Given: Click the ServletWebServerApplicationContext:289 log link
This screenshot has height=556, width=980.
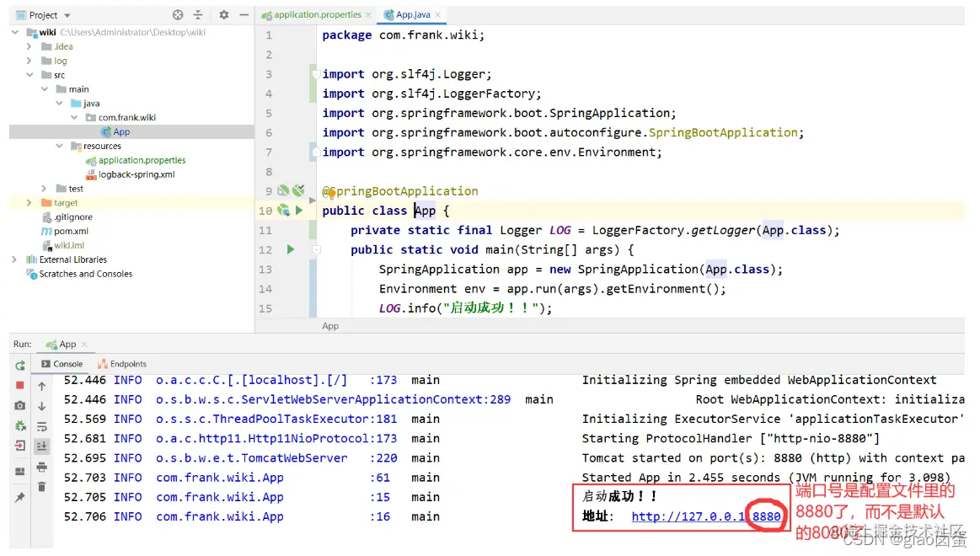Looking at the screenshot, I should (333, 399).
